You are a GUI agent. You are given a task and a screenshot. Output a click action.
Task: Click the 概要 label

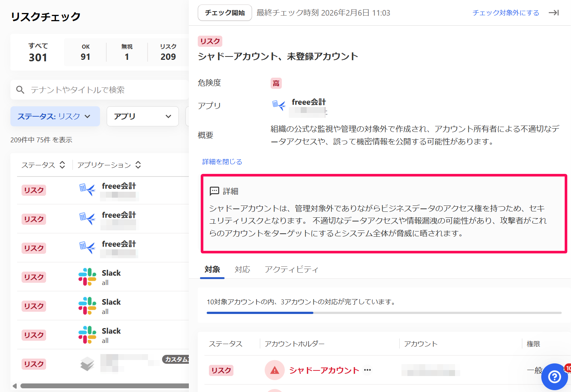click(x=206, y=135)
